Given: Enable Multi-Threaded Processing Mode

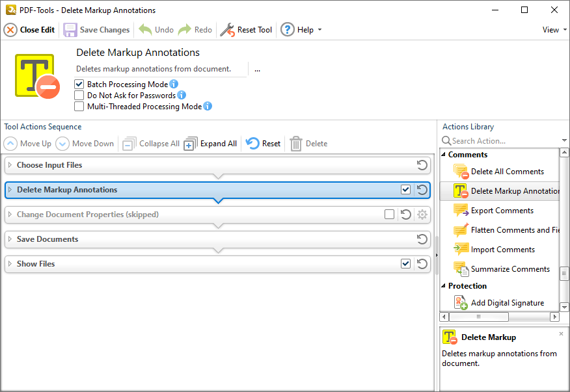Looking at the screenshot, I should pyautogui.click(x=79, y=107).
